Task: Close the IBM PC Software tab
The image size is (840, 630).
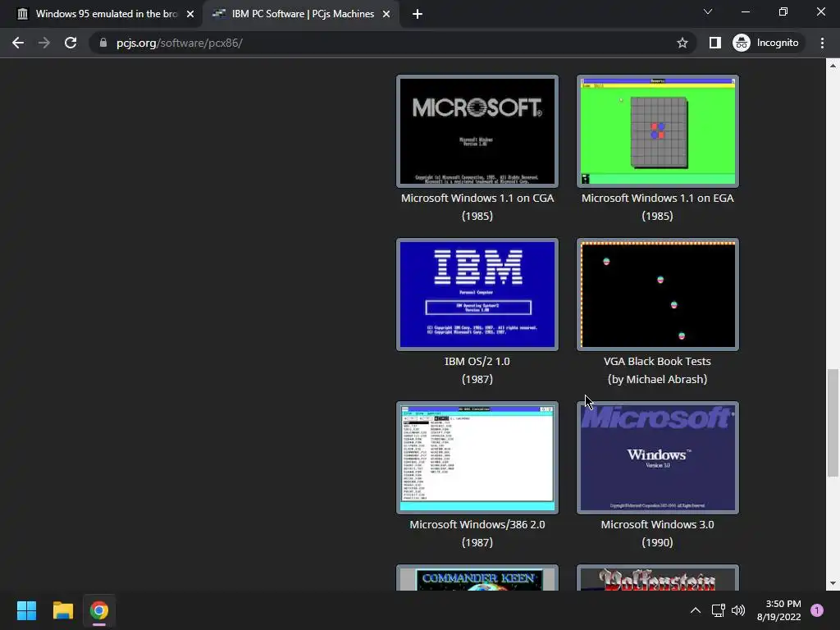Action: pyautogui.click(x=386, y=14)
